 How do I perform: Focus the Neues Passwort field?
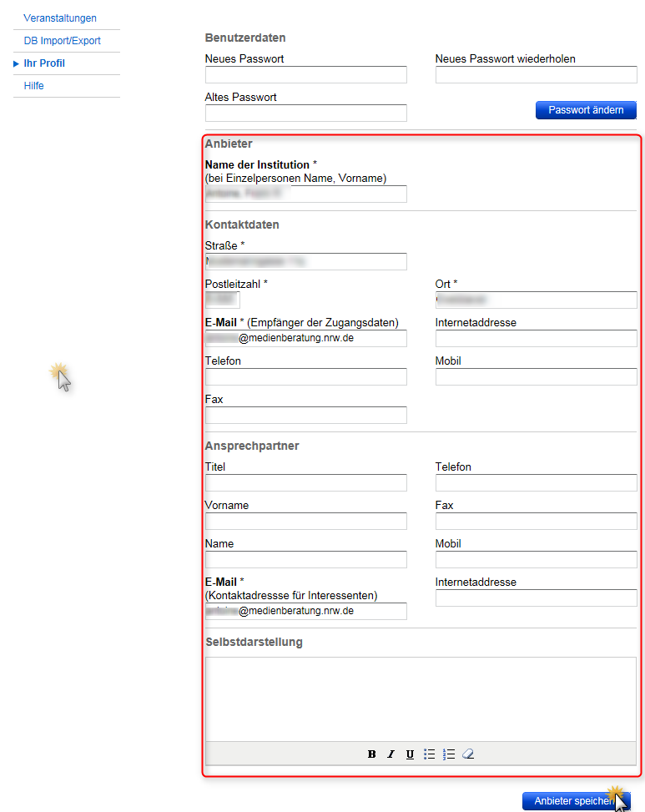click(x=305, y=75)
